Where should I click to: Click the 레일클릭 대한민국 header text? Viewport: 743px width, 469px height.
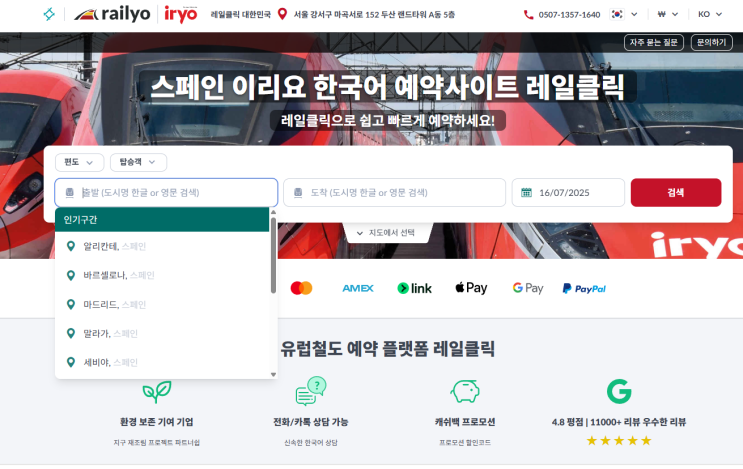pos(240,15)
